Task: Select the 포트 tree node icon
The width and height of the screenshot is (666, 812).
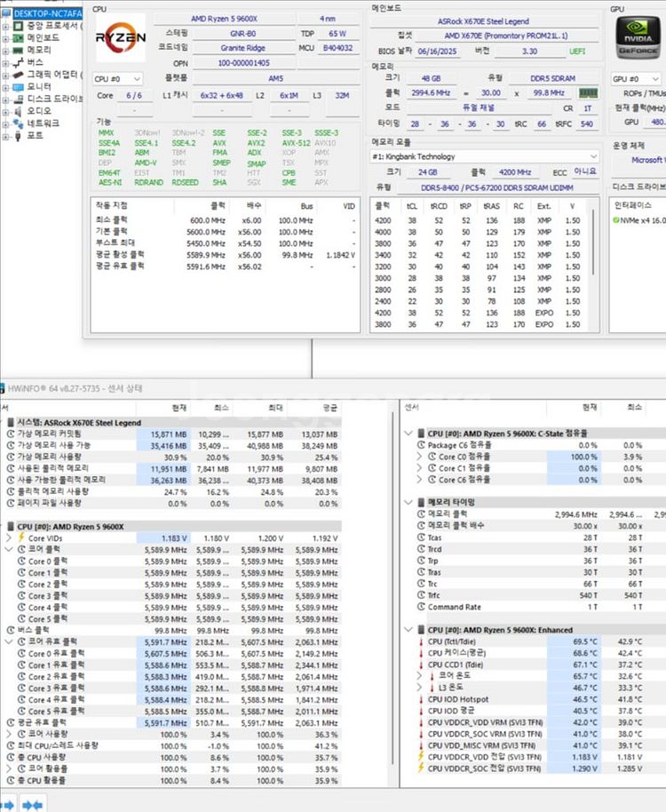Action: (x=19, y=136)
